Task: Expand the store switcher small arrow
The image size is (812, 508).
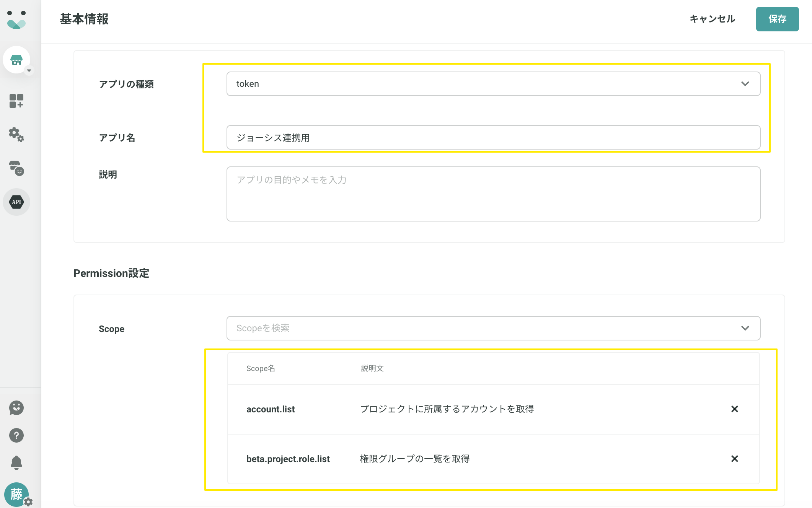Action: (x=29, y=70)
